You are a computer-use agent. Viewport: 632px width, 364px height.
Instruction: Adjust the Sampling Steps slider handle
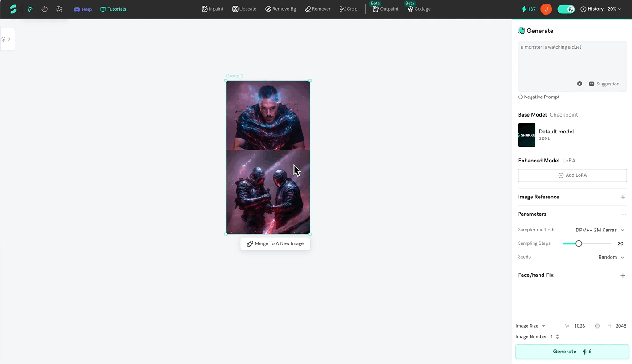pos(579,243)
